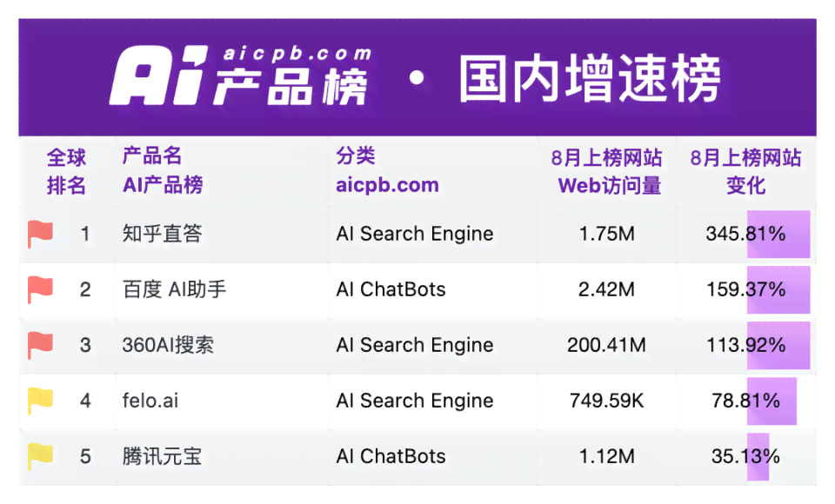The width and height of the screenshot is (835, 504).
Task: Click the aicpb.com text in banner
Action: coord(297,54)
